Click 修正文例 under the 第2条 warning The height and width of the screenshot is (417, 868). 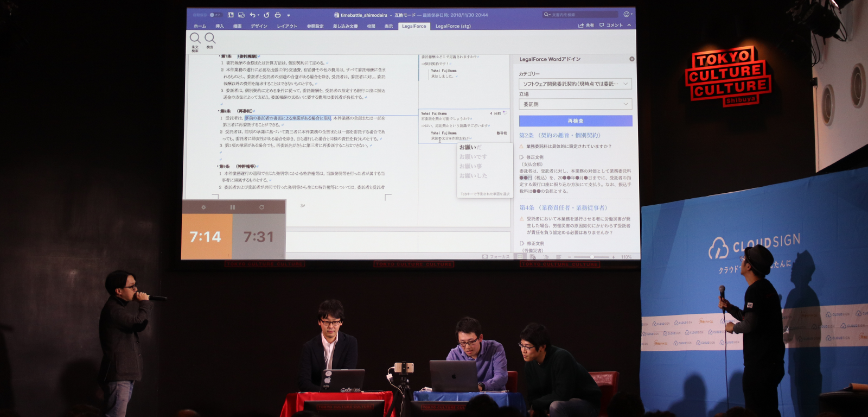[534, 157]
